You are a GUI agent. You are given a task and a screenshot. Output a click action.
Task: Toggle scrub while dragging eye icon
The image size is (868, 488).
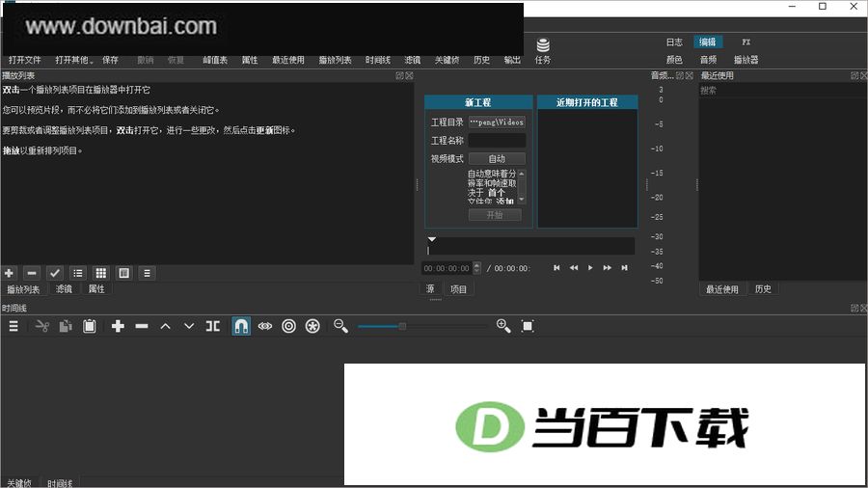pos(265,326)
